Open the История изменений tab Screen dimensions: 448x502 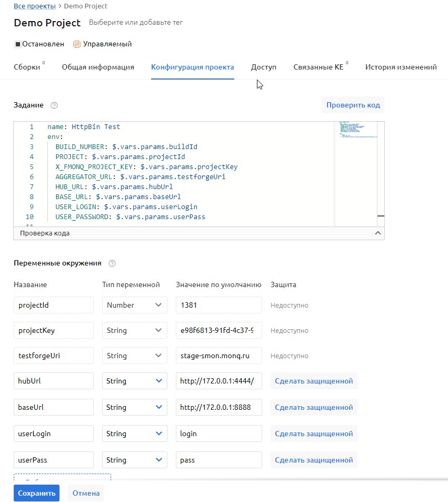tap(401, 67)
